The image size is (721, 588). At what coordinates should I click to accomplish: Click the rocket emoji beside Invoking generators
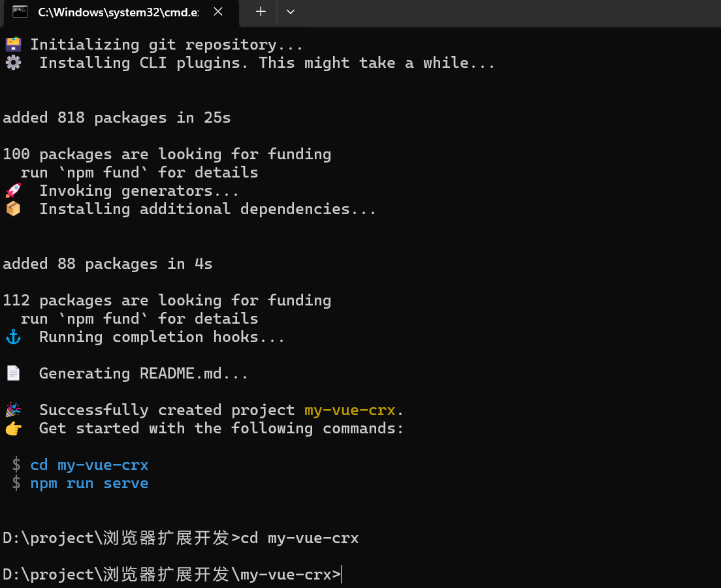13,190
